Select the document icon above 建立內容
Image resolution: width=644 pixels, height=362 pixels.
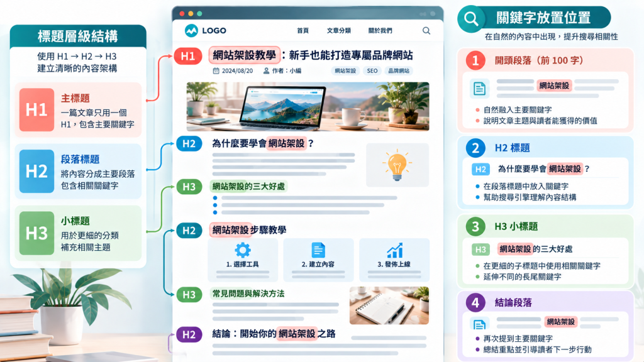(x=318, y=250)
